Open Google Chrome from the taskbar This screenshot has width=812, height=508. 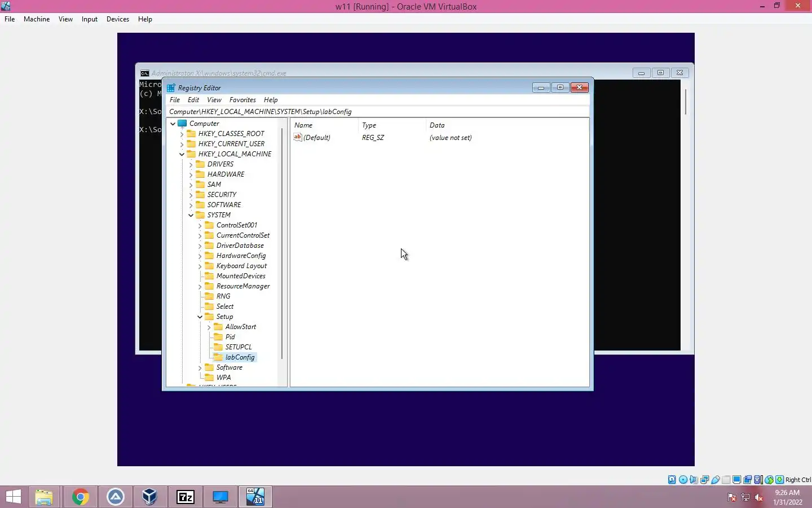coord(80,497)
